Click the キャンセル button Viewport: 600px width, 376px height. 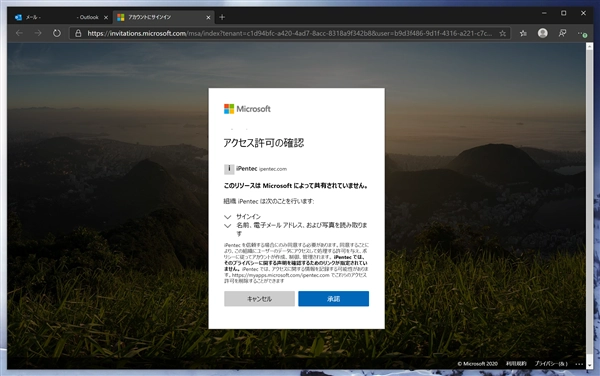(259, 299)
